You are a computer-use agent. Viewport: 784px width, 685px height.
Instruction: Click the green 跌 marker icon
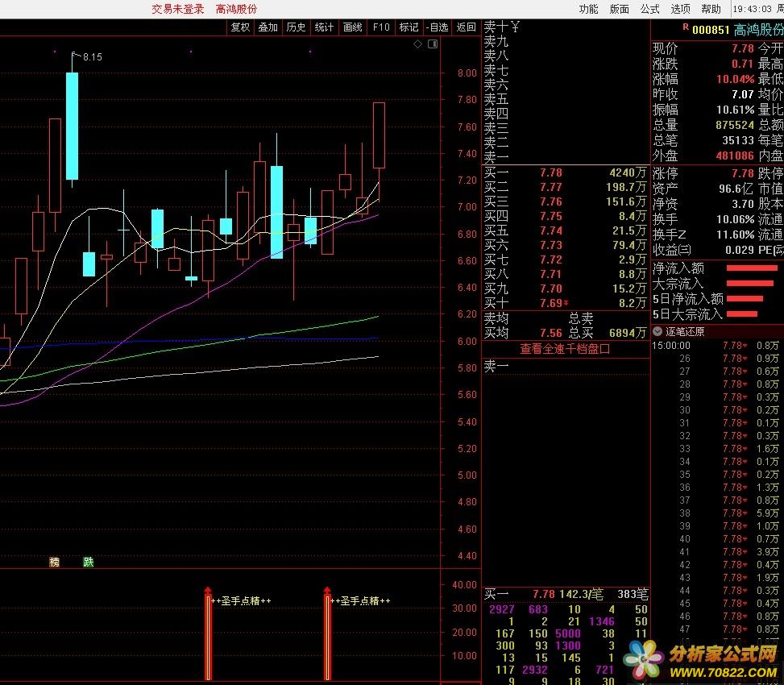(88, 562)
